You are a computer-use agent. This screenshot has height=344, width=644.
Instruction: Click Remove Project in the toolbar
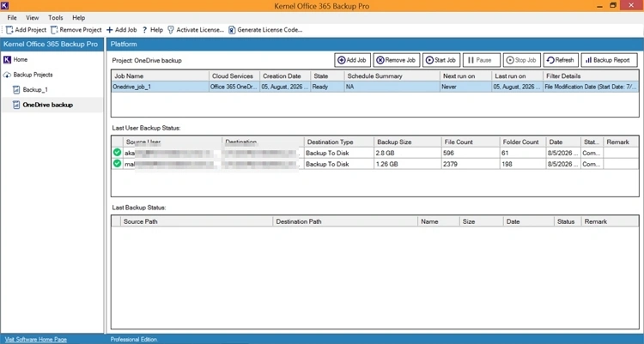[76, 29]
